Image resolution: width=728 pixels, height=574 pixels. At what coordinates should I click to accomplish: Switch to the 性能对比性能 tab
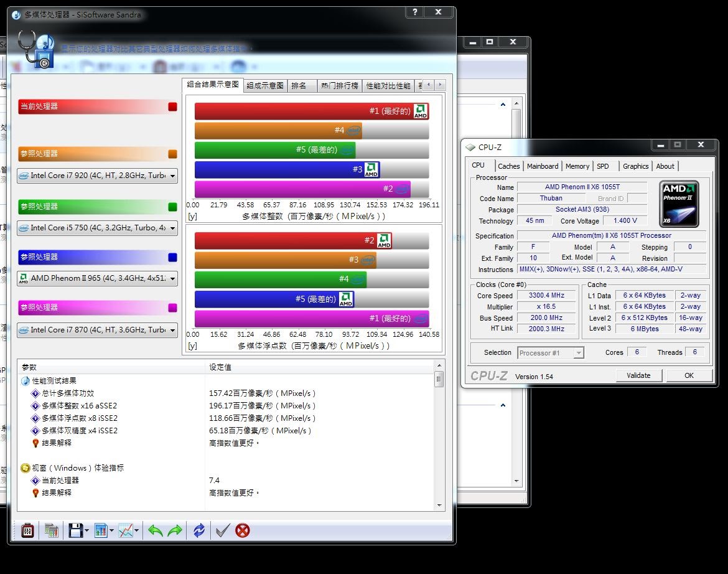click(389, 85)
